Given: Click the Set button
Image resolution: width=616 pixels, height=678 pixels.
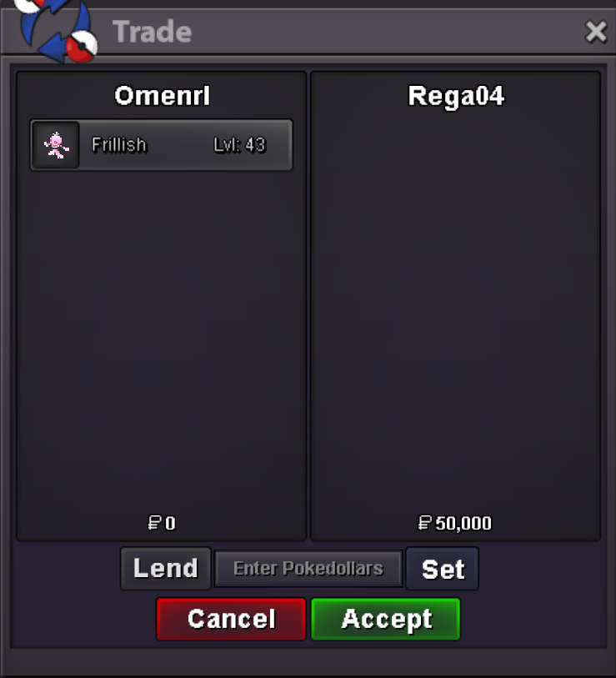Looking at the screenshot, I should [x=443, y=569].
